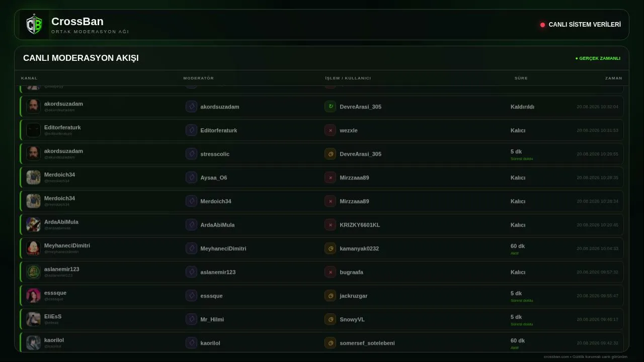This screenshot has width=644, height=362.
Task: Click the ArdaAbiMula channel name
Action: click(x=61, y=222)
